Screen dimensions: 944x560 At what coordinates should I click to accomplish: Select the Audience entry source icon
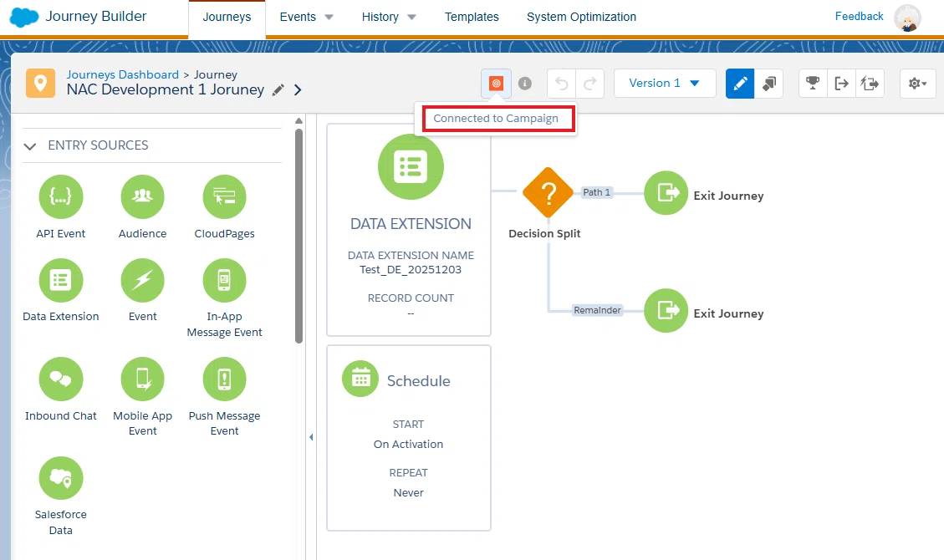pos(143,196)
